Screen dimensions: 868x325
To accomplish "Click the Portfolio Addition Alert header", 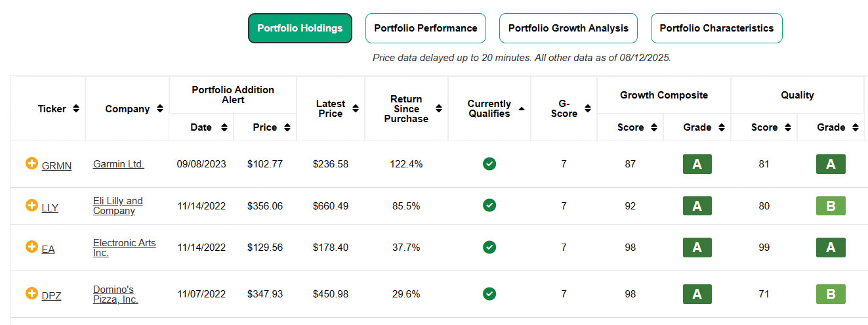I will coord(233,95).
